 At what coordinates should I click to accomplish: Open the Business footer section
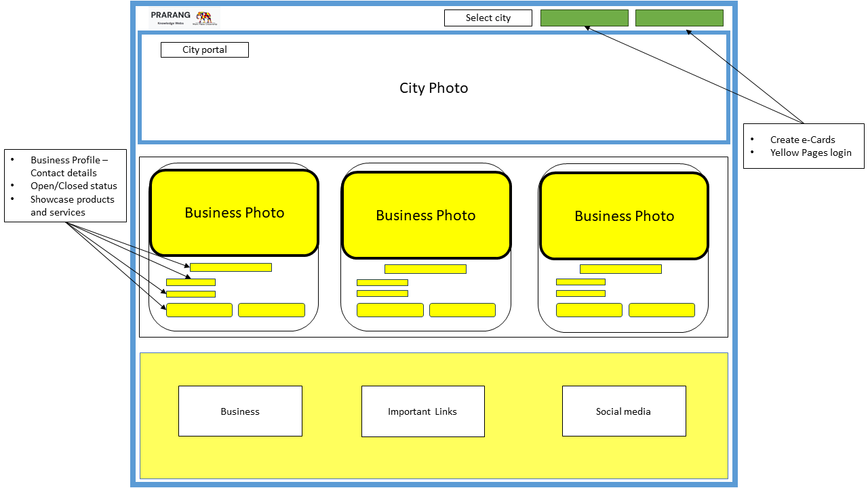pyautogui.click(x=240, y=411)
